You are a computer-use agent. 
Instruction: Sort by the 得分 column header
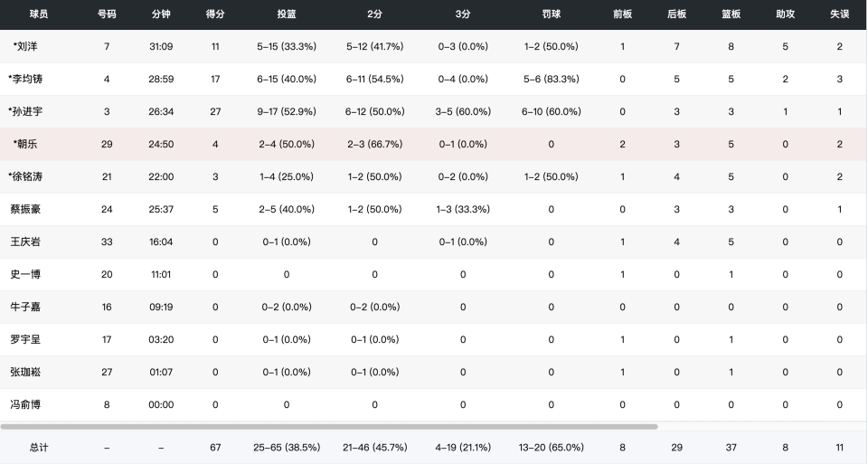(215, 14)
